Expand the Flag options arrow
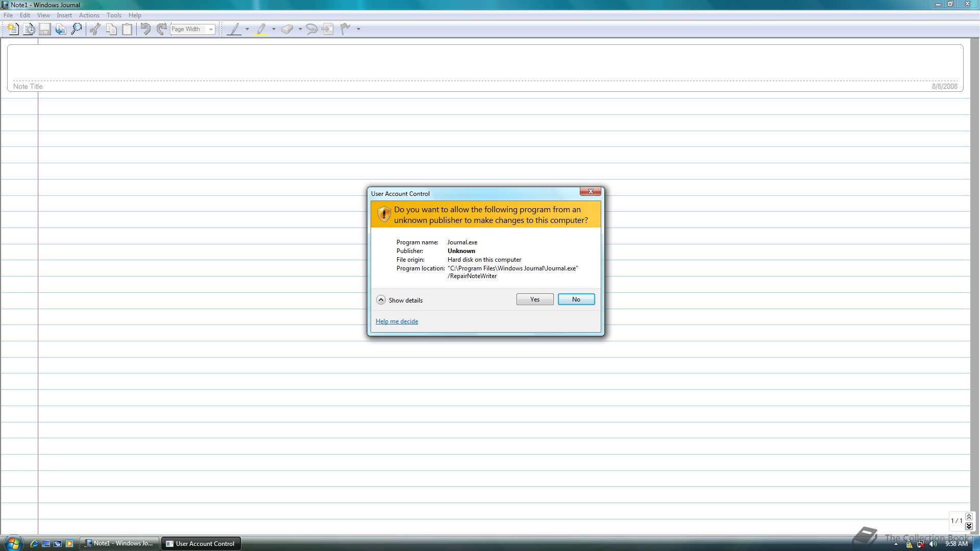 pyautogui.click(x=358, y=29)
